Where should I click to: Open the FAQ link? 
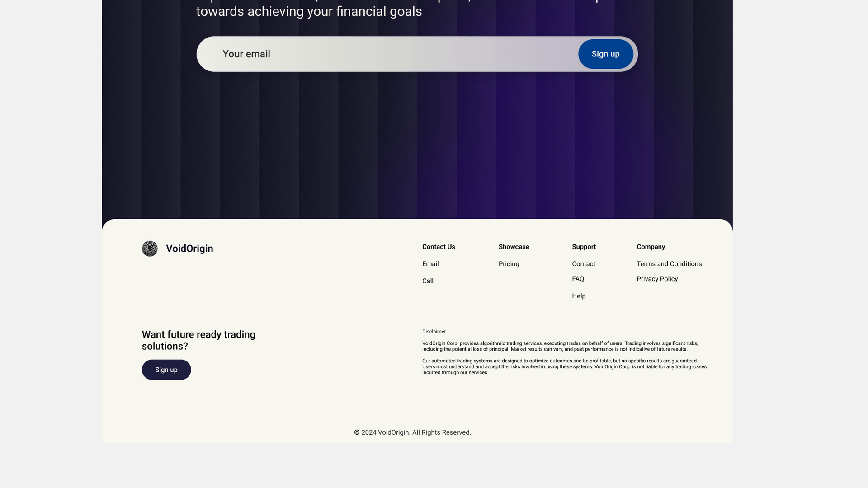578,279
